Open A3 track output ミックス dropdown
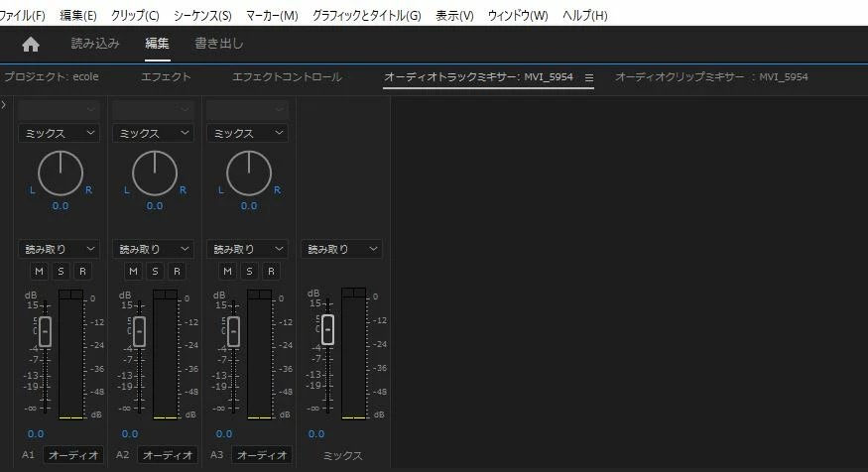 tap(247, 133)
